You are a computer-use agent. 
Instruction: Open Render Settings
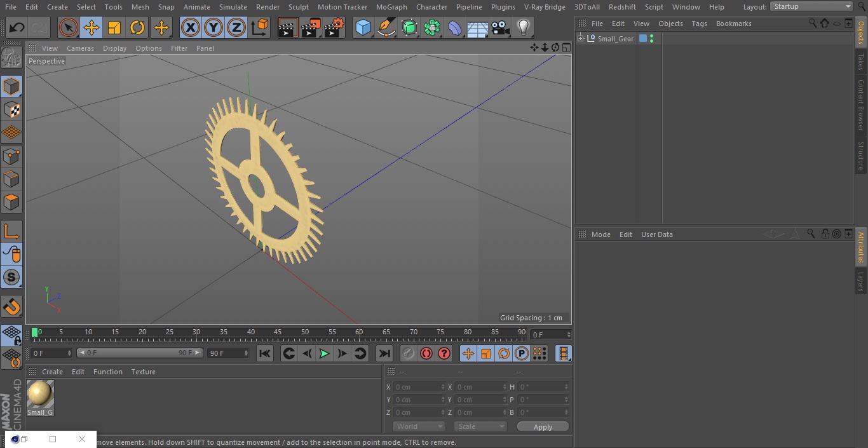click(x=334, y=28)
